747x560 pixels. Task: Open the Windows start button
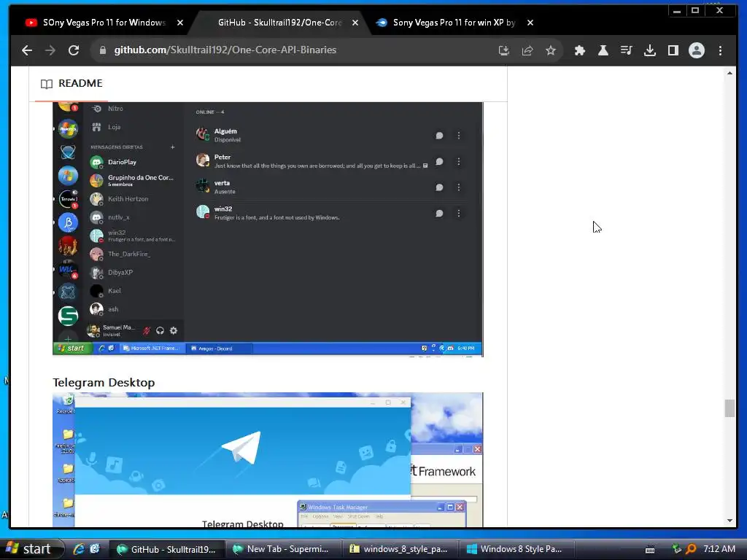[31, 549]
